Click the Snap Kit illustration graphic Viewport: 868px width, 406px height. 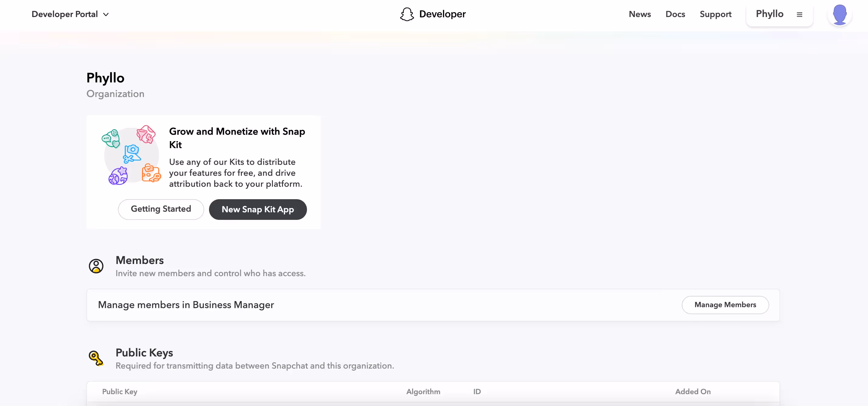tap(131, 155)
